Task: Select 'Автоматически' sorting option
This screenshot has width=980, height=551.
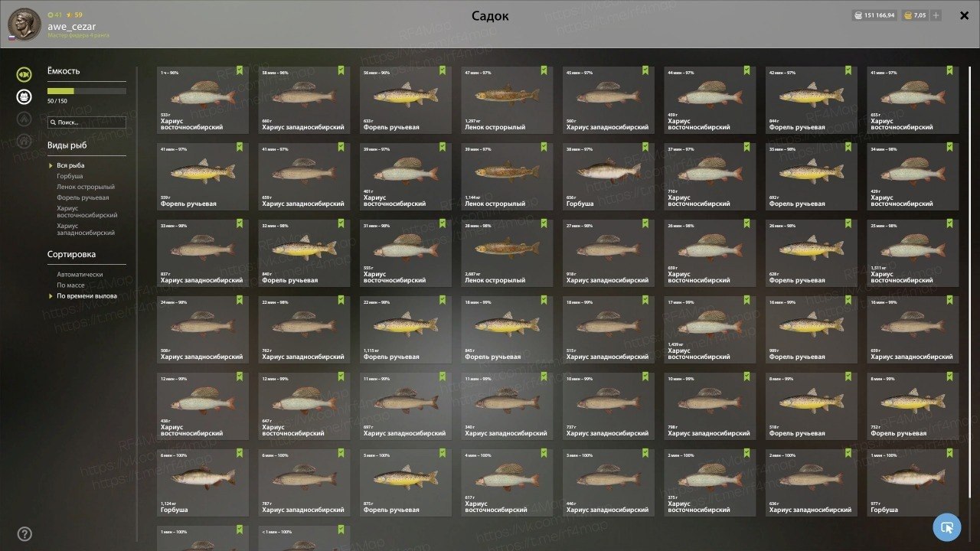Action: click(80, 274)
